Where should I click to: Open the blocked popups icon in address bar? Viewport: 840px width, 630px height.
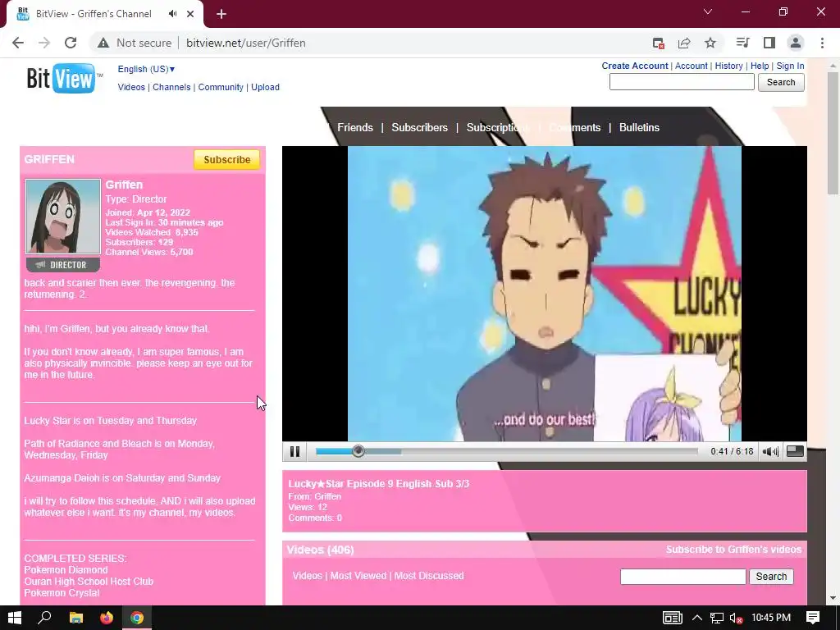(659, 43)
